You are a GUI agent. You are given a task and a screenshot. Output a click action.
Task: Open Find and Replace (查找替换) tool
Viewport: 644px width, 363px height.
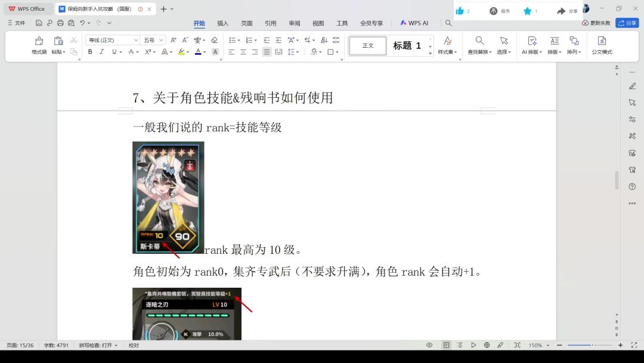coord(479,45)
